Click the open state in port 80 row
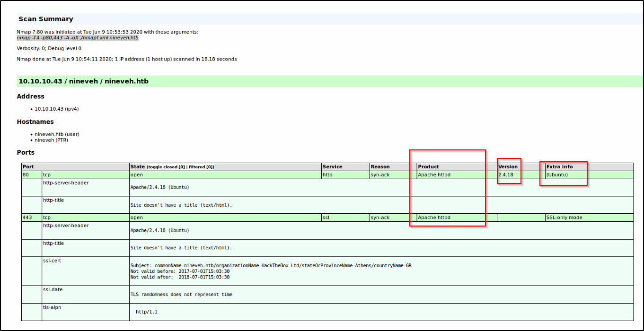Viewport: 644px width, 331px height. tap(225, 174)
